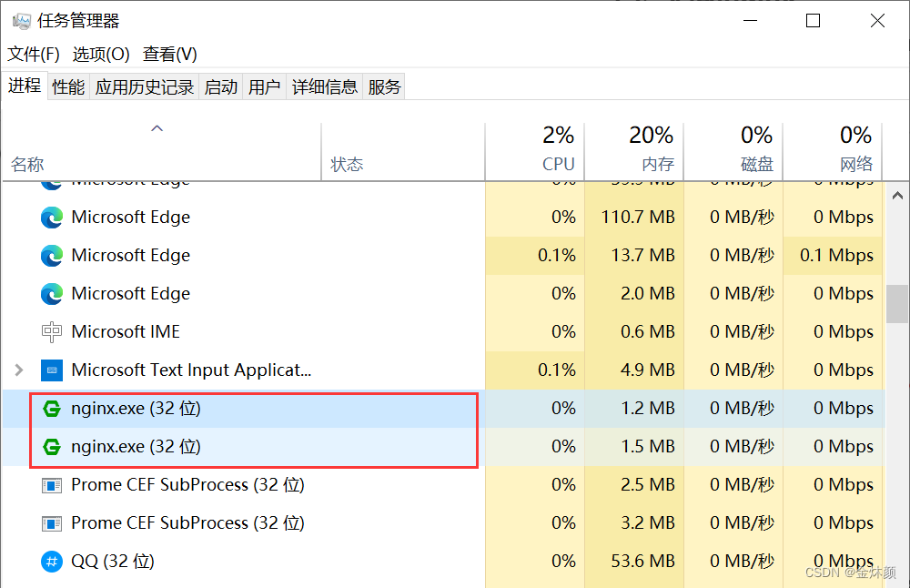Click the 53.6 MB memory value
The height and width of the screenshot is (588, 910).
[643, 562]
